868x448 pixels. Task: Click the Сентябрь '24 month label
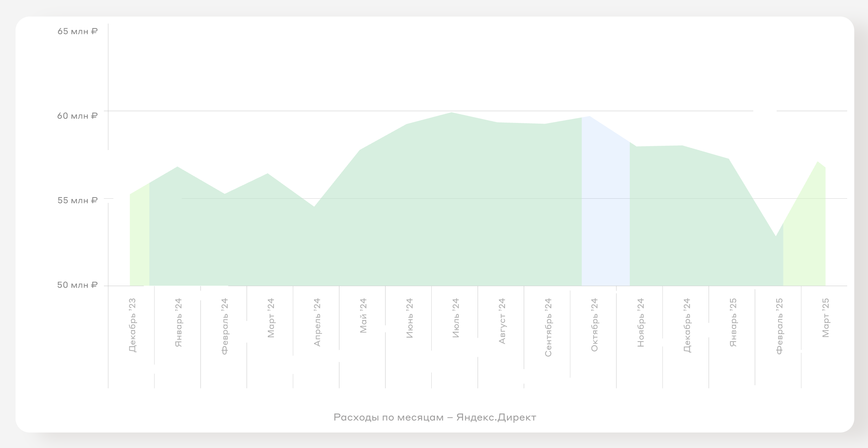tap(548, 327)
